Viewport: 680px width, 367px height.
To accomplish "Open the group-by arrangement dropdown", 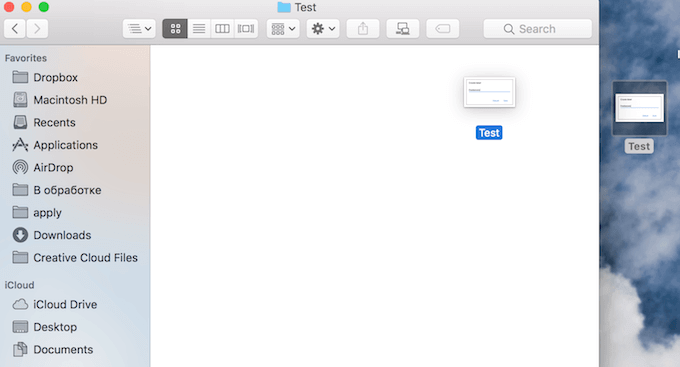I will click(x=283, y=29).
